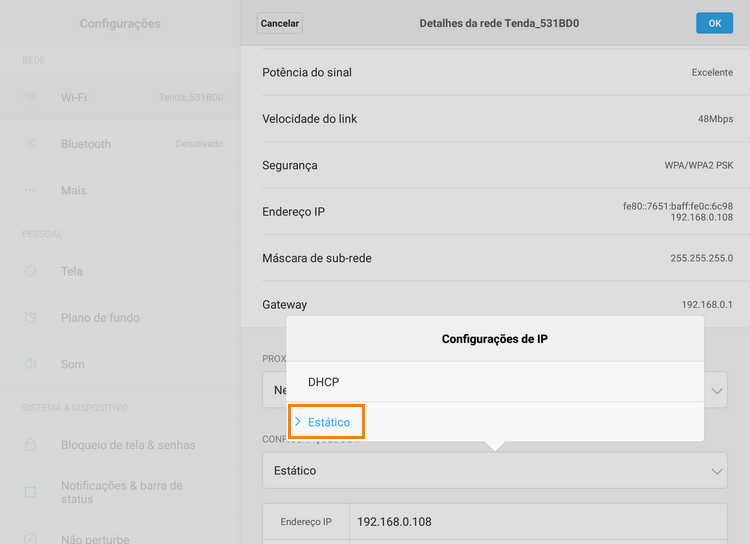Click the Gateway 192.168.0.1 row
This screenshot has height=544, width=750.
497,304
